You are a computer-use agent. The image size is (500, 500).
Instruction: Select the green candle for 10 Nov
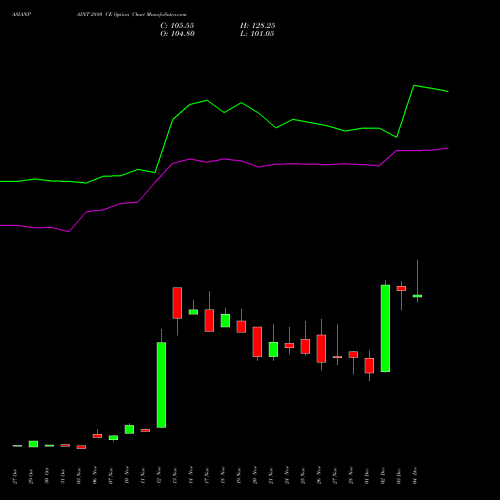pos(129,429)
